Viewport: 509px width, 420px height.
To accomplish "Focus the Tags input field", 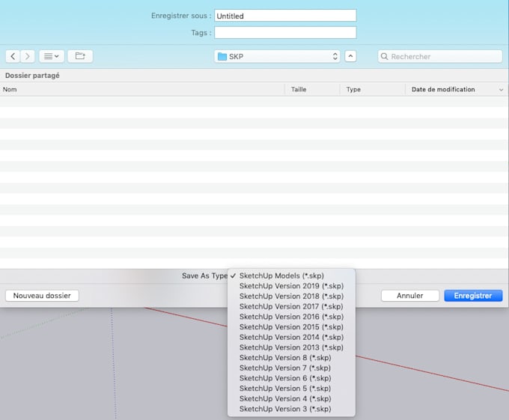I will tap(285, 32).
